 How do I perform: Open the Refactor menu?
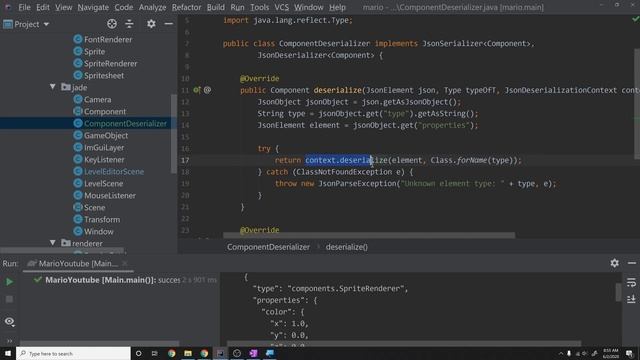pos(186,7)
